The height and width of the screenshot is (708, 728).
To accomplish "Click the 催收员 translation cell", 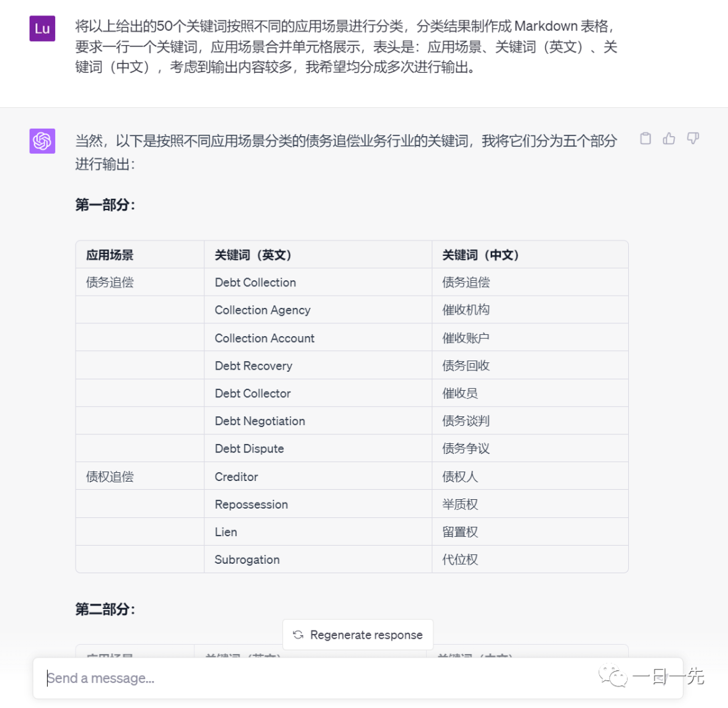I will click(460, 393).
